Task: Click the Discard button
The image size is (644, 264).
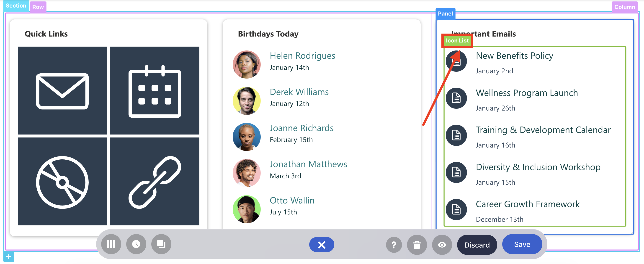Action: pos(477,245)
